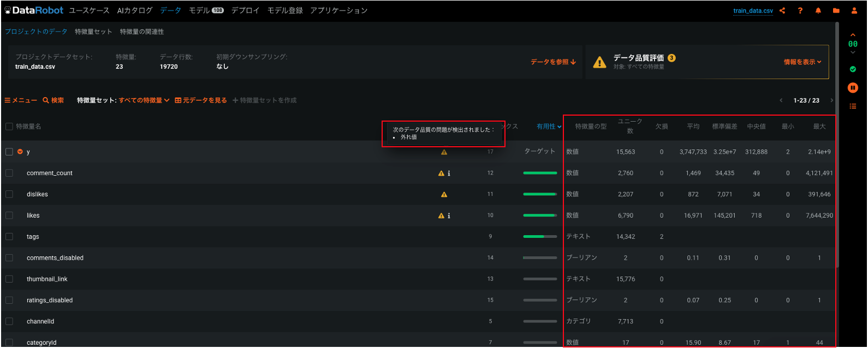This screenshot has height=348, width=868.
Task: Open the データ top menu
Action: pyautogui.click(x=171, y=10)
